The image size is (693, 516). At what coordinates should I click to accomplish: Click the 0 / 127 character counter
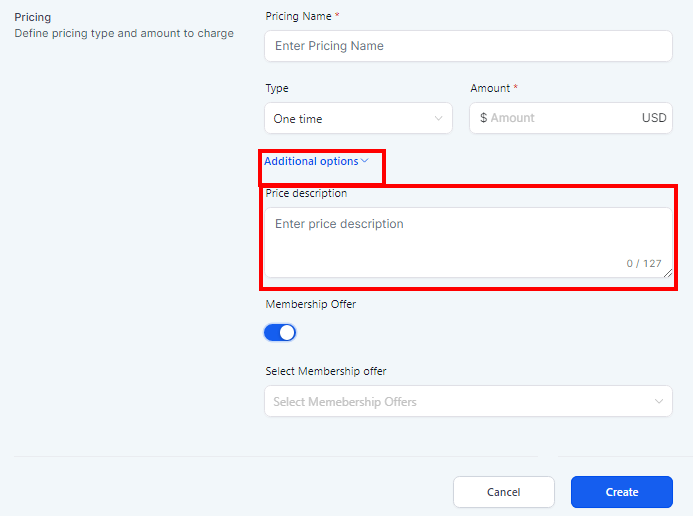point(644,264)
